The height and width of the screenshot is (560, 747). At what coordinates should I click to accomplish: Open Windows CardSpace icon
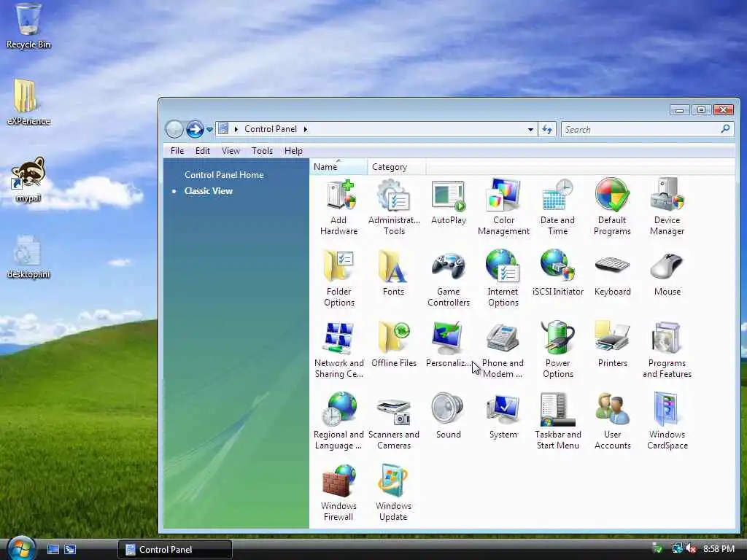pos(667,421)
